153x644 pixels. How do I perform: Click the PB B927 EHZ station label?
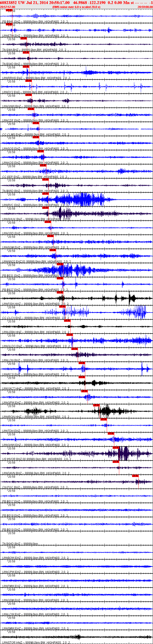click(11, 290)
